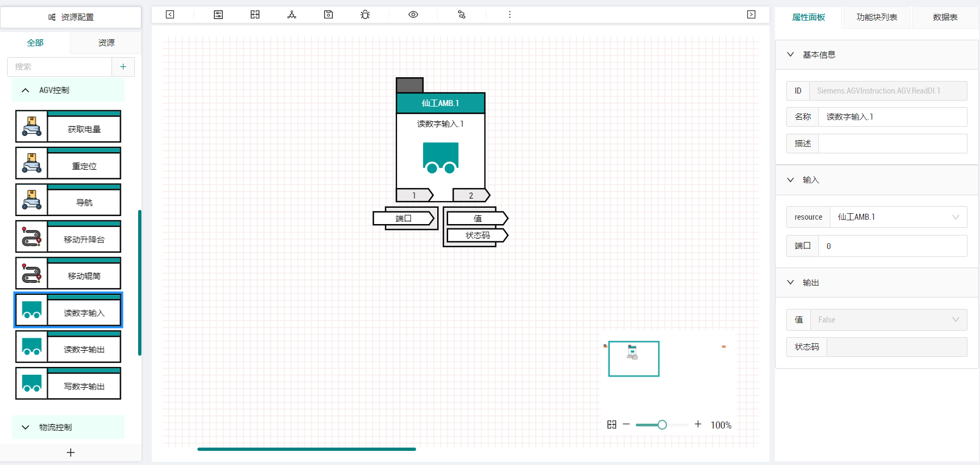Switch to the 功能块列表 tab
The image size is (980, 465).
[x=877, y=17]
